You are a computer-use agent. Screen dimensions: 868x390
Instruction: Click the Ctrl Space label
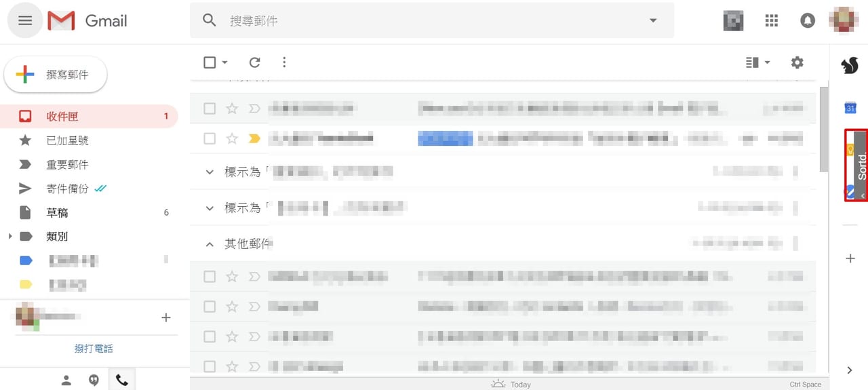805,385
